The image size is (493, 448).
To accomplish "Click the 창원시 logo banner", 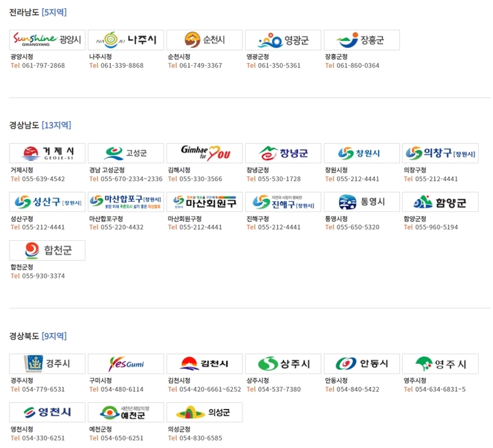I will (x=362, y=153).
